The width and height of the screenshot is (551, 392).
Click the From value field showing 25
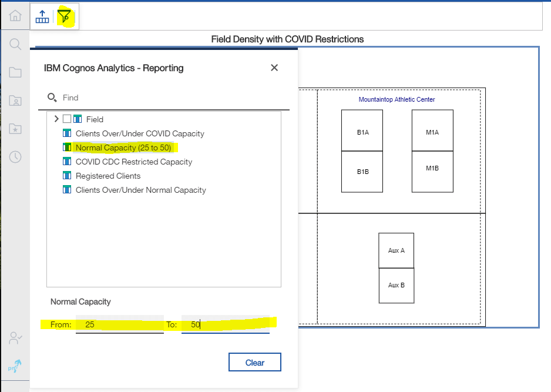120,324
